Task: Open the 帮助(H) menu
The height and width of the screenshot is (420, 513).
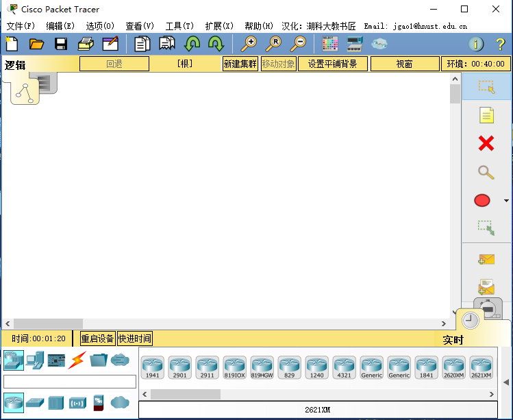Action: coord(259,26)
